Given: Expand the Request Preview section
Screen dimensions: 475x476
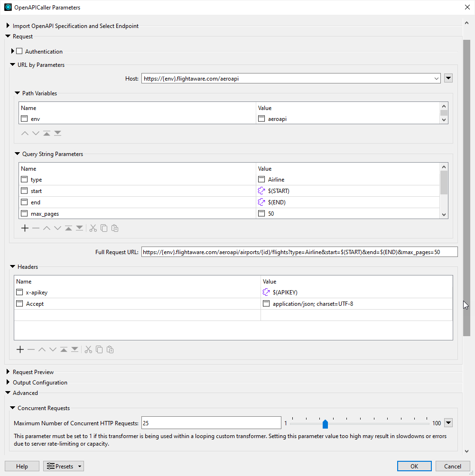Looking at the screenshot, I should [8, 372].
